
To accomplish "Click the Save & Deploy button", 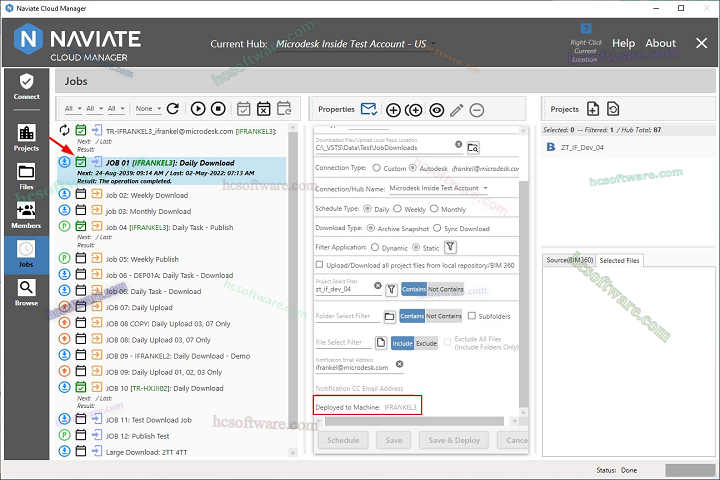I will [x=454, y=440].
